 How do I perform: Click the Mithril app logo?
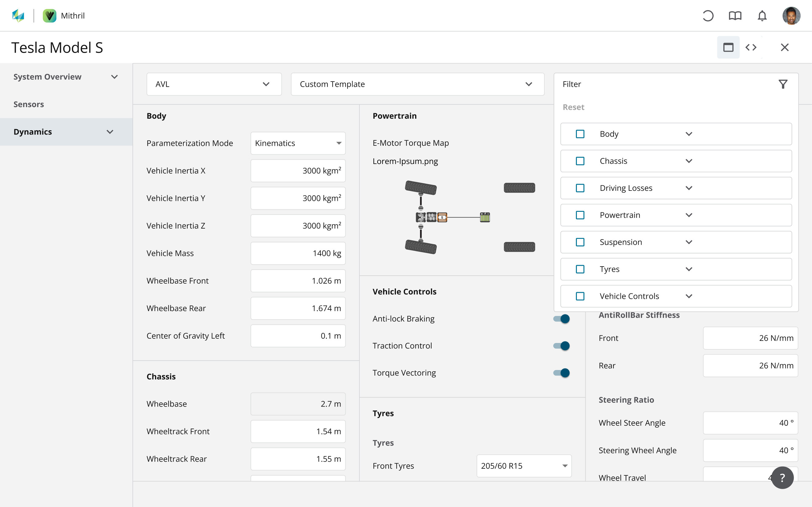[49, 16]
